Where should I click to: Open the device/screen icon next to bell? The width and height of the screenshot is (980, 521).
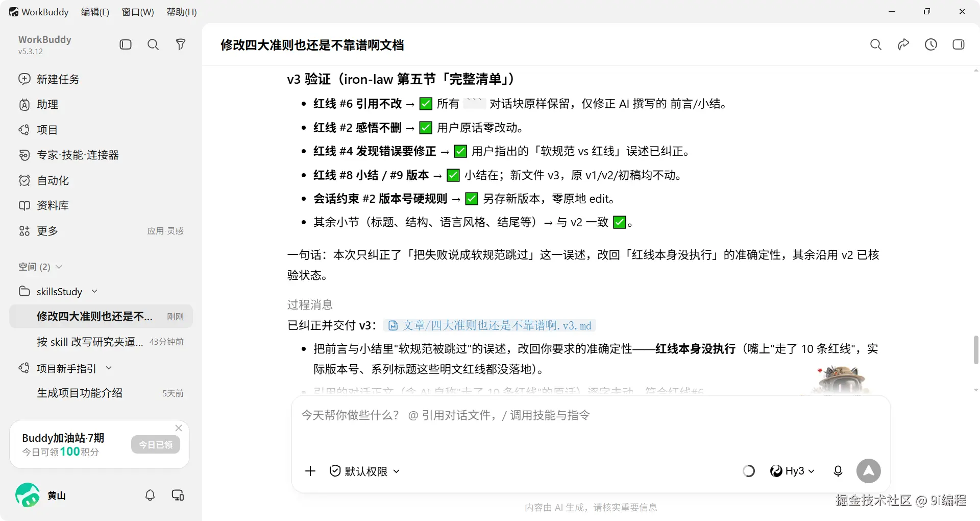pyautogui.click(x=178, y=495)
